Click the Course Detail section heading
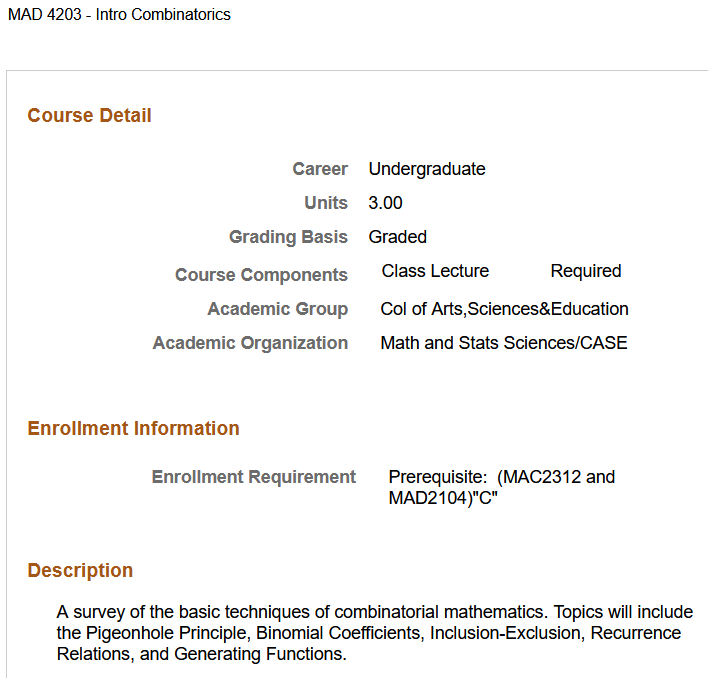Image resolution: width=708 pixels, height=678 pixels. (89, 116)
